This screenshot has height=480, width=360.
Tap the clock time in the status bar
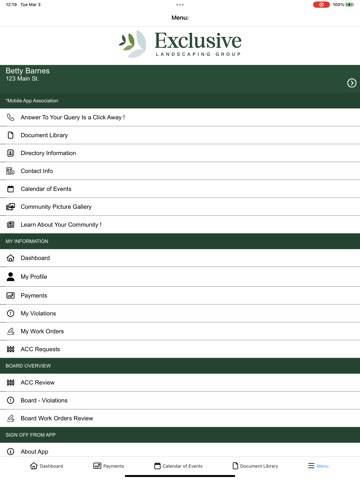(11, 5)
